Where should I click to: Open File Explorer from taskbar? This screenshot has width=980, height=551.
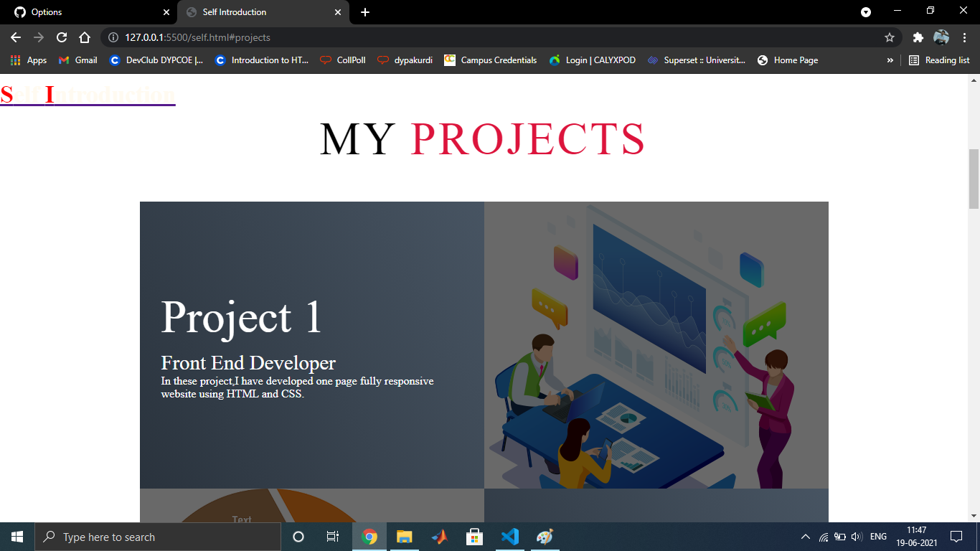(x=405, y=537)
